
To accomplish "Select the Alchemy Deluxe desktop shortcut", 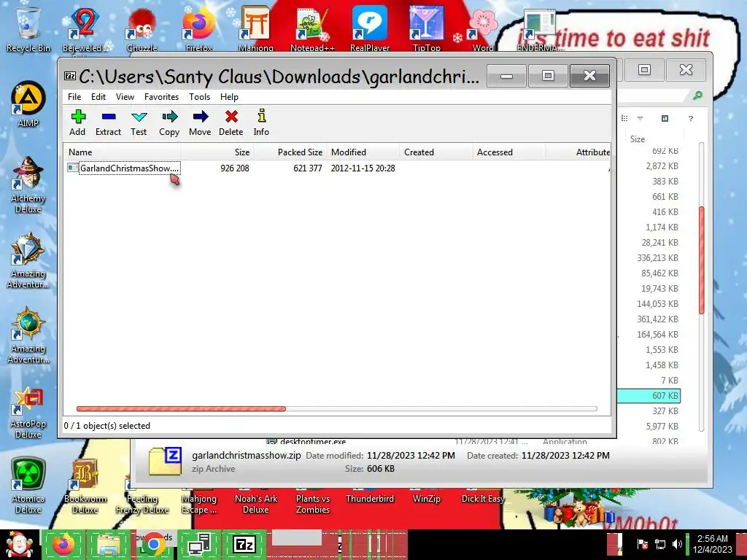I will 28,184.
